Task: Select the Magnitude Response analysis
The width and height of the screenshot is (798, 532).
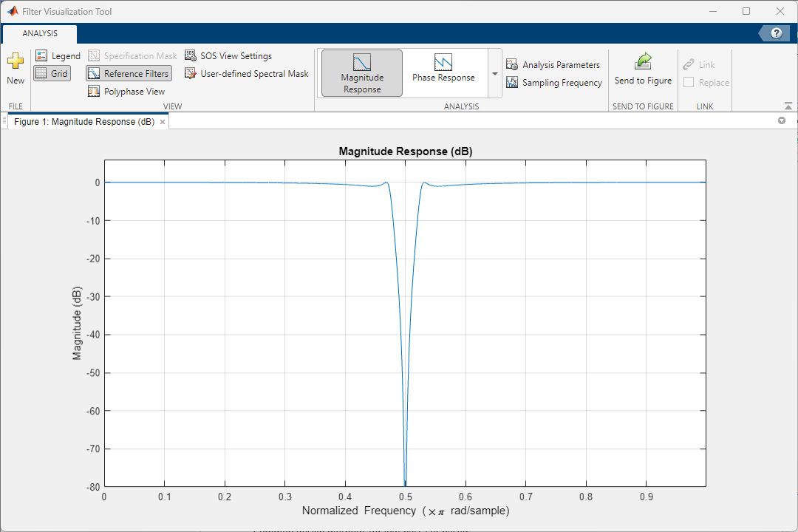Action: 362,73
